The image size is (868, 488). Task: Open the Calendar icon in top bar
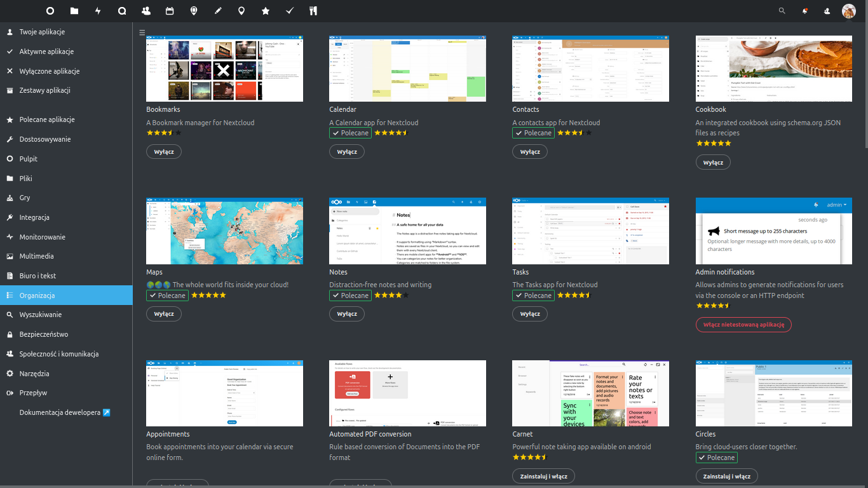pyautogui.click(x=170, y=11)
